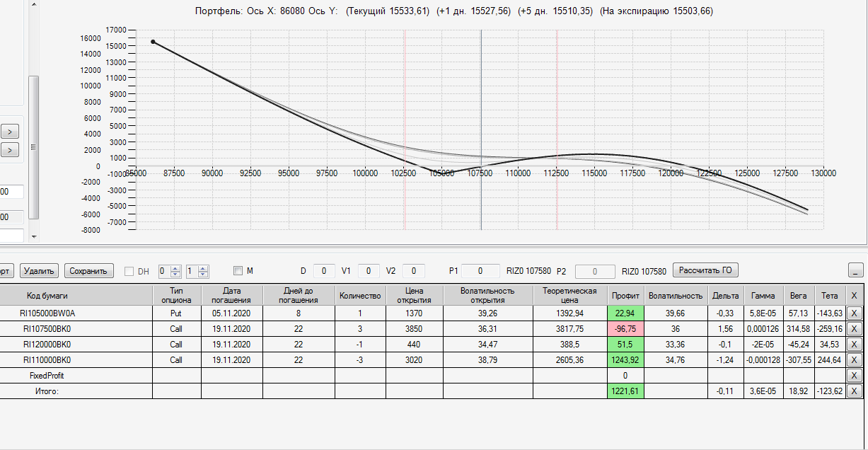Screen dimensions: 868x450
Task: Click the total profit cell 1221,61
Action: (626, 391)
